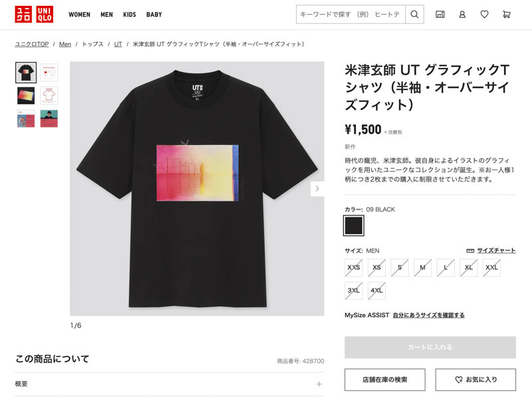Open the store locator icon
The image size is (532, 399).
coord(440,14)
